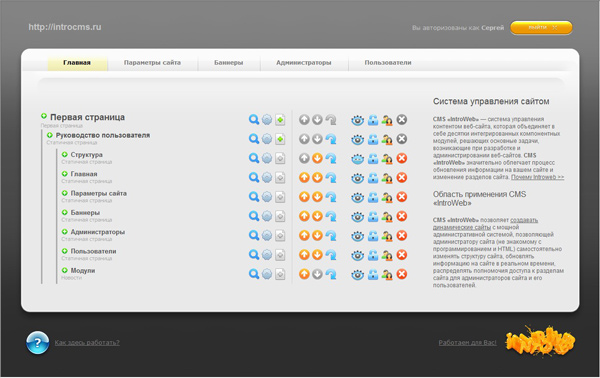Expand Баннеры tree node with green plus
Viewport: 600px width, 378px height.
[x=65, y=212]
